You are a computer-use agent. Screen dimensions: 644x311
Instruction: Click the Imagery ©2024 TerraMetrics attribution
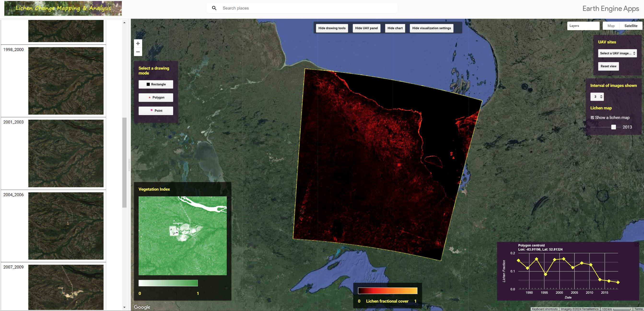580,309
